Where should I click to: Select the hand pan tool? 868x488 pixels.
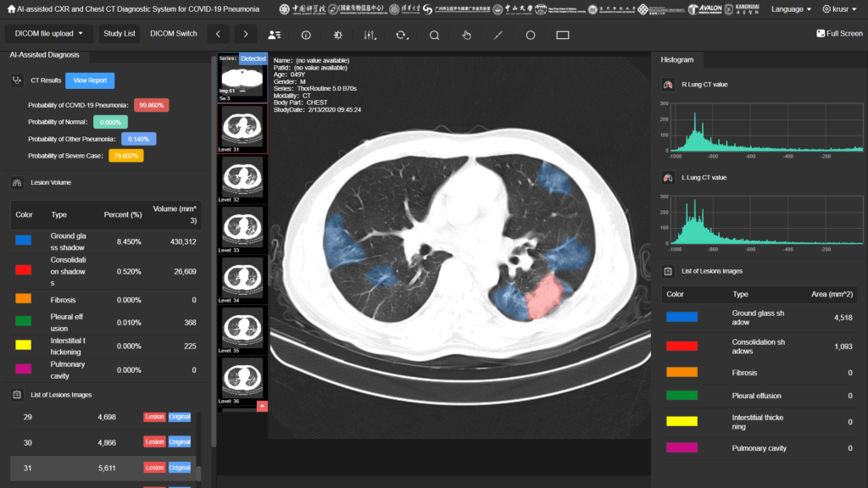pyautogui.click(x=466, y=35)
